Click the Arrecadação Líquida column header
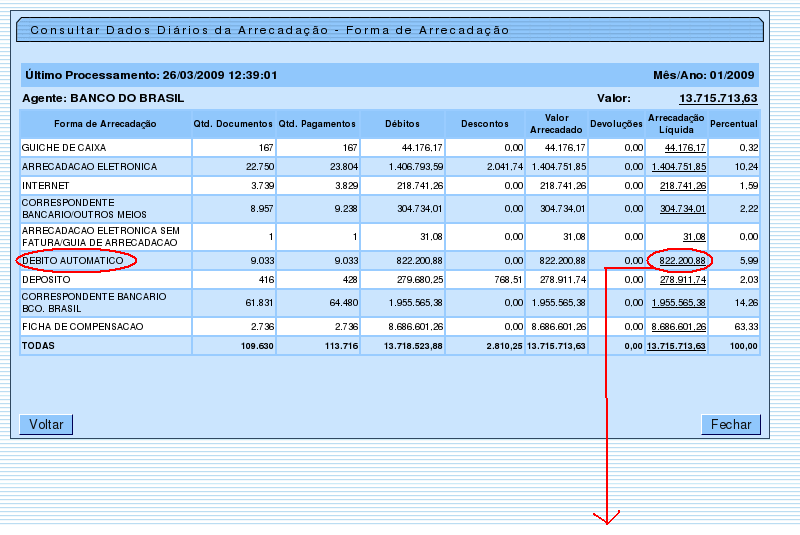The width and height of the screenshot is (800, 535). coord(677,124)
